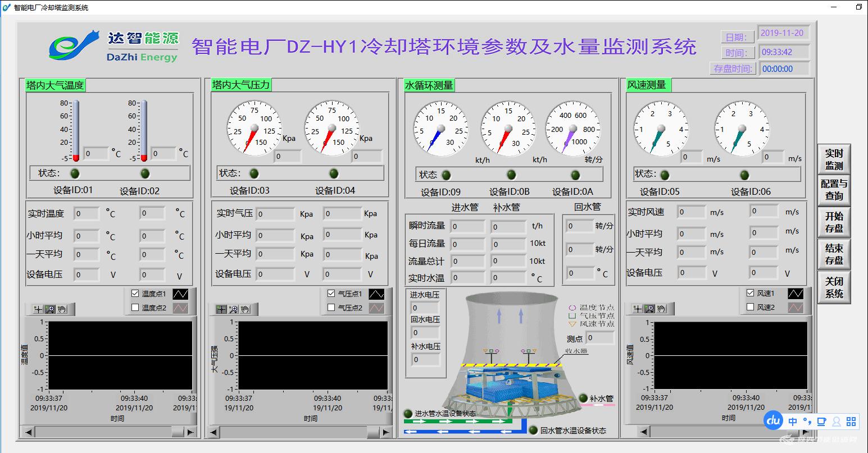Open the zoom options on pressure chart palette
This screenshot has width=868, height=453.
coord(233,309)
